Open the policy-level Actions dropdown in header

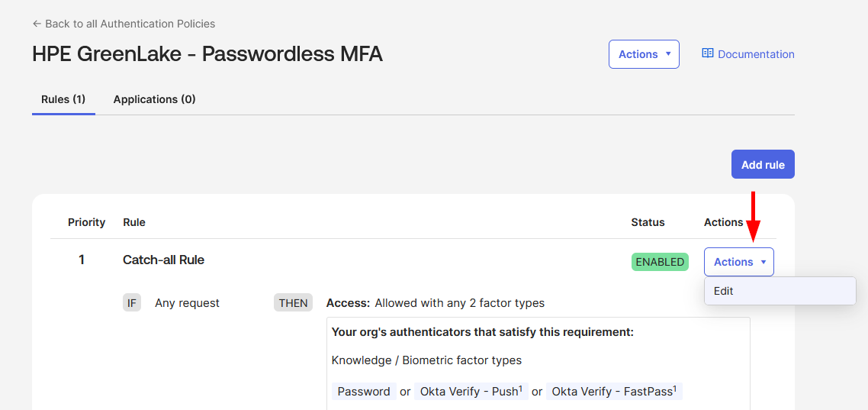[x=644, y=54]
